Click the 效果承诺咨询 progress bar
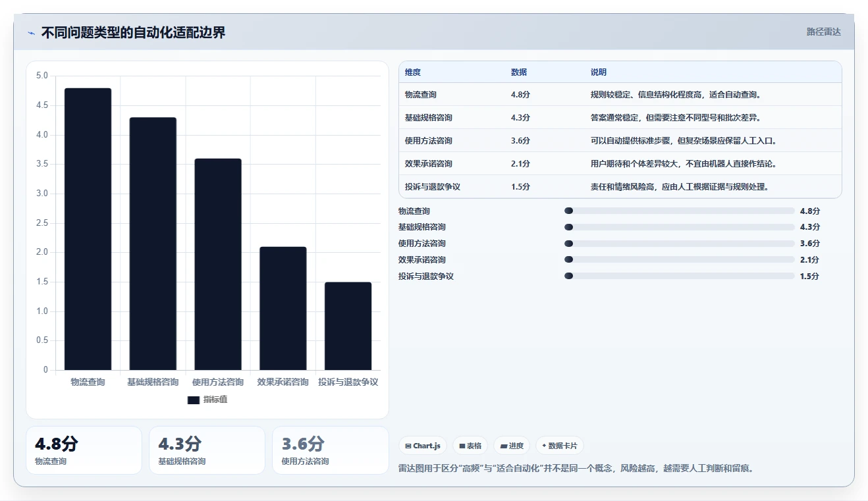Screen dimensions: 868x501 [x=680, y=259]
